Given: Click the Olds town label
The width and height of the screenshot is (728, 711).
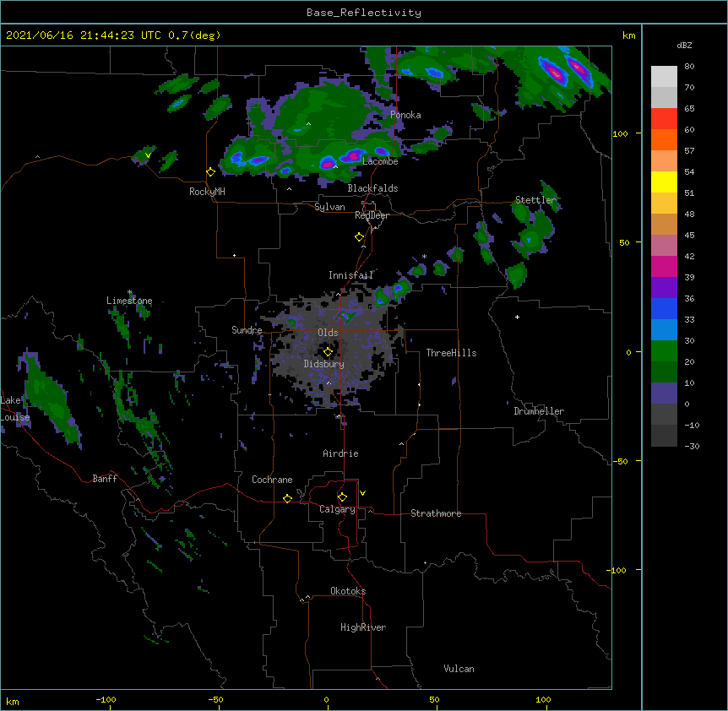Looking at the screenshot, I should tap(328, 333).
